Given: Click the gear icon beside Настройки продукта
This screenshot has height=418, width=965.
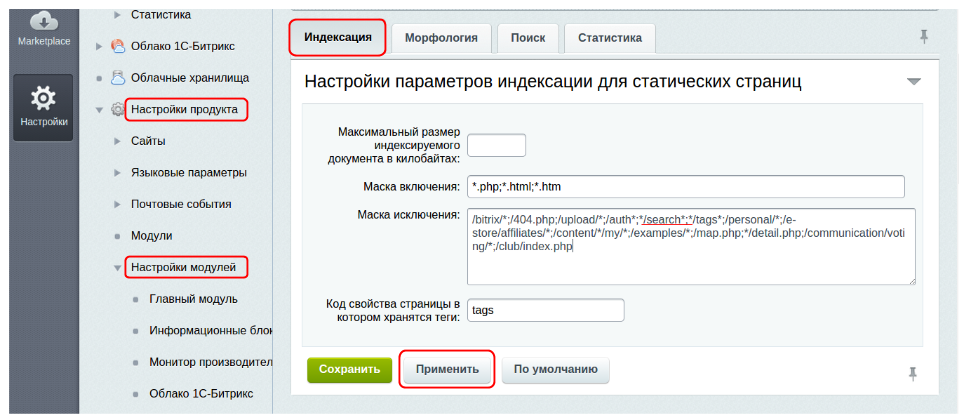Looking at the screenshot, I should (x=118, y=109).
